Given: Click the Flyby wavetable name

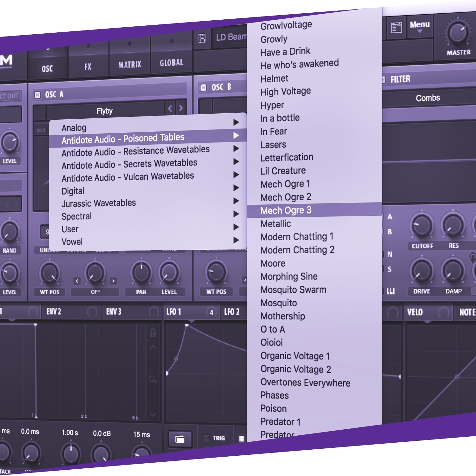Looking at the screenshot, I should click(105, 111).
